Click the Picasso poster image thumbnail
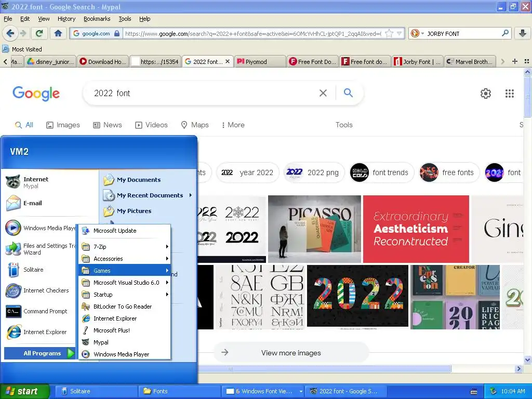 click(x=314, y=229)
